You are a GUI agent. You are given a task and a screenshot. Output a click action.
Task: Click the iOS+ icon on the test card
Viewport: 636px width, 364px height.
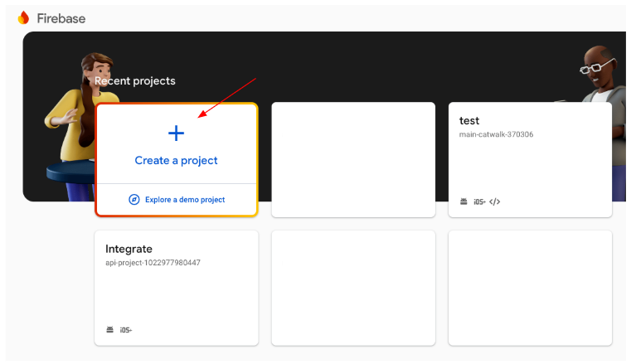[479, 201]
